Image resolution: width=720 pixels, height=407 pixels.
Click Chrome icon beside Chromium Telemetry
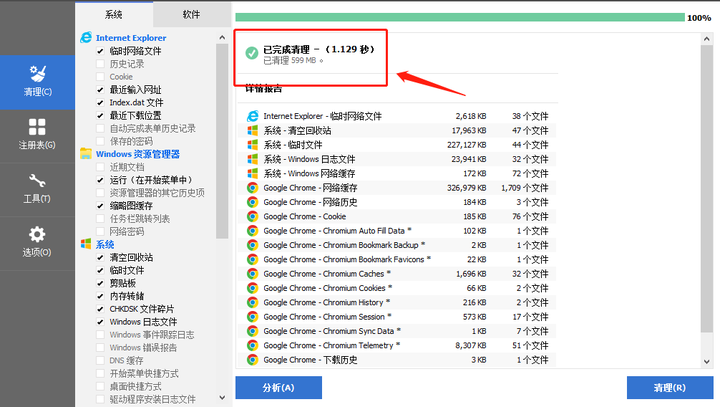pyautogui.click(x=253, y=345)
